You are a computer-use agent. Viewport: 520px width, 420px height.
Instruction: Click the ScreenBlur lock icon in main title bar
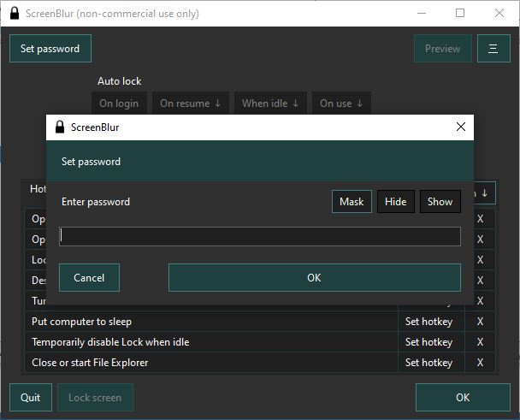[x=15, y=14]
